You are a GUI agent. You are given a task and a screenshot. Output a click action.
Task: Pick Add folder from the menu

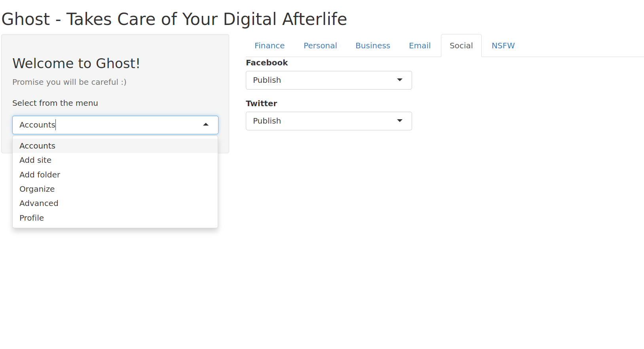tap(40, 175)
